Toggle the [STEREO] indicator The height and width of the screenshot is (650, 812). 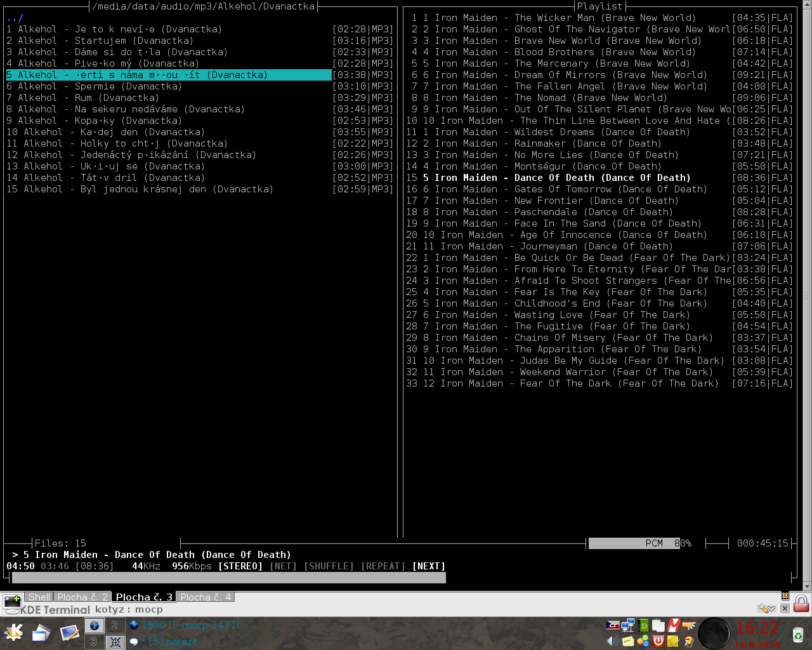click(240, 566)
